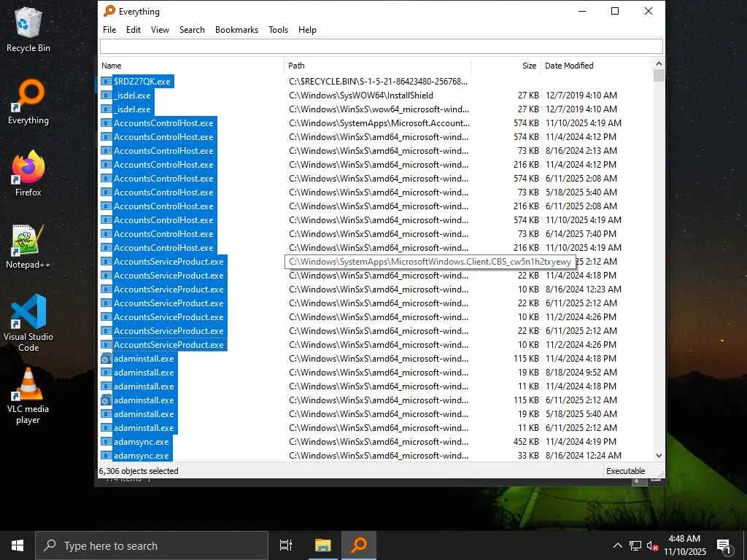Viewport: 747px width, 560px height.
Task: Select _isdel.exe in SysWOW64\InstallShield
Action: 132,96
